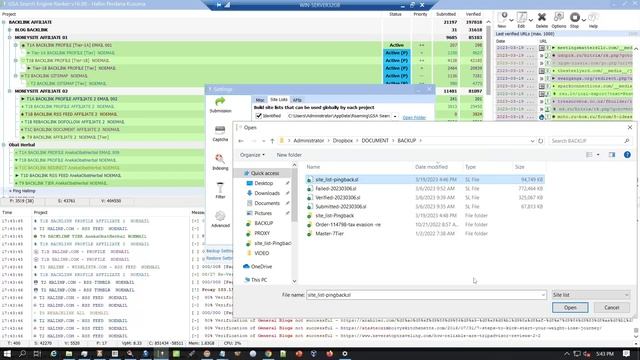Open the New button dropdown arrow
The image size is (640, 360).
pyautogui.click(x=511, y=20)
